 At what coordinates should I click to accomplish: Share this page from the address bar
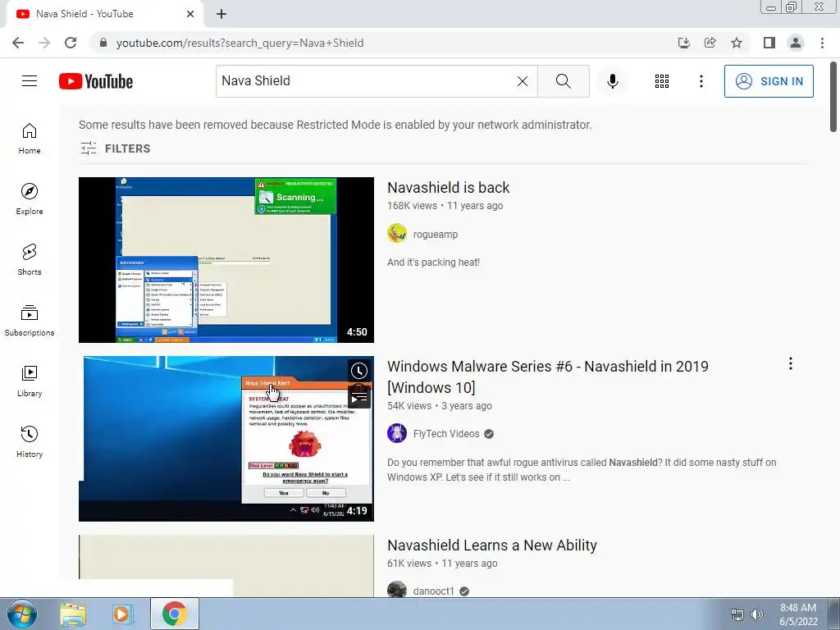coord(710,43)
